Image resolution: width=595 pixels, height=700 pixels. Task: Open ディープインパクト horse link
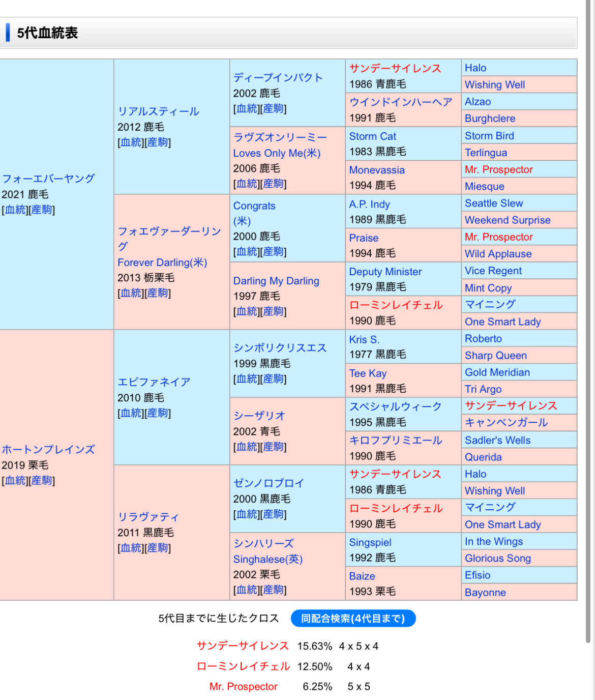pos(278,77)
